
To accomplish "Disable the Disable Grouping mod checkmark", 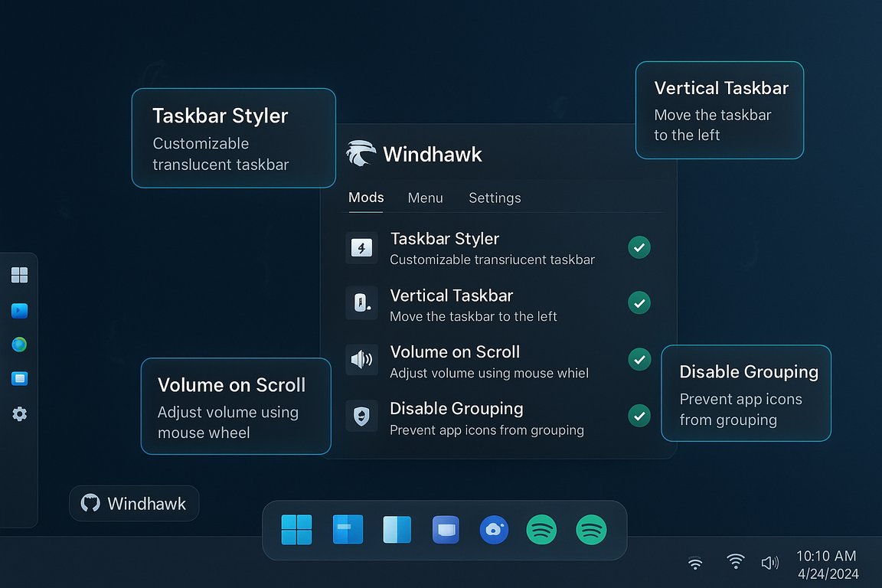I will [639, 416].
